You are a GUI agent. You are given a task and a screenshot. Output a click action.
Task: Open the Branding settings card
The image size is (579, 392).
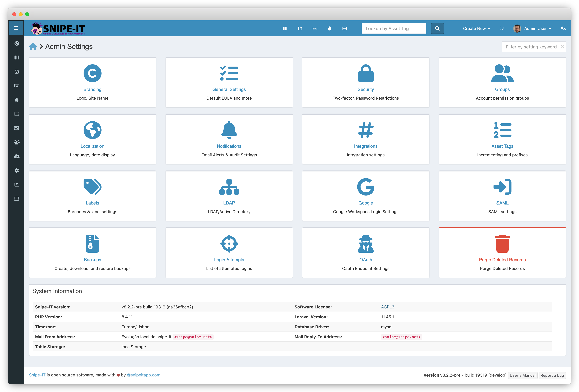tap(92, 82)
